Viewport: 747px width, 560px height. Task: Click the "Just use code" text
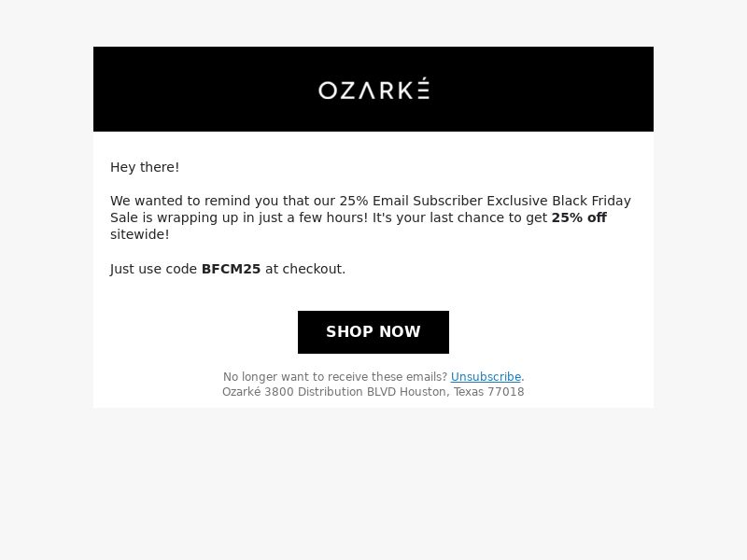[153, 269]
